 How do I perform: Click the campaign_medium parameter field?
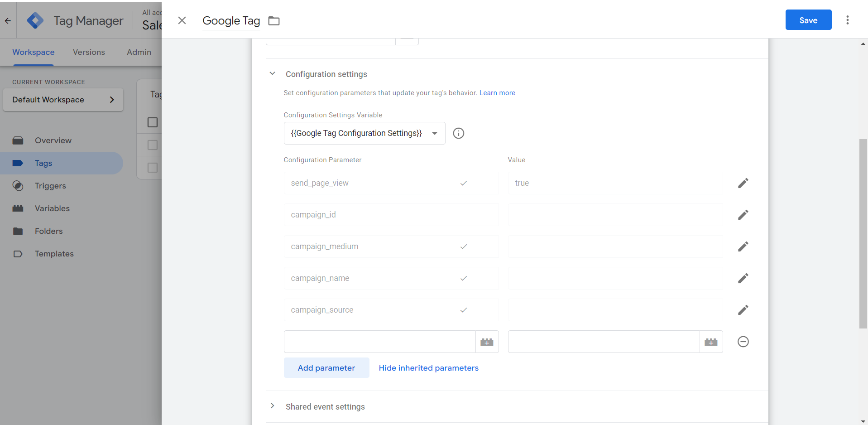pos(391,246)
